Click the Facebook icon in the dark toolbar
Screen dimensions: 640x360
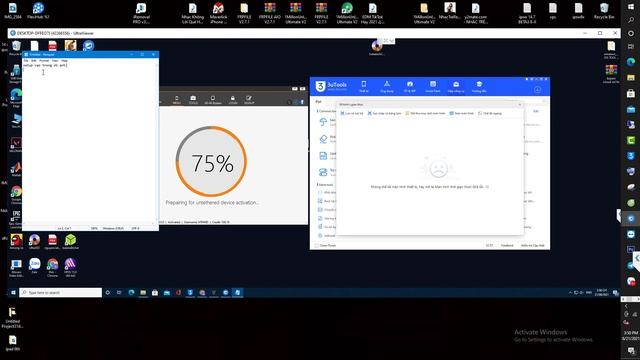tap(302, 102)
